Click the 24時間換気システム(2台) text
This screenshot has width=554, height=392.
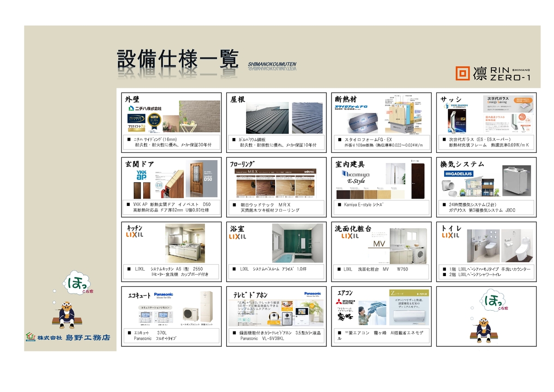coord(473,205)
